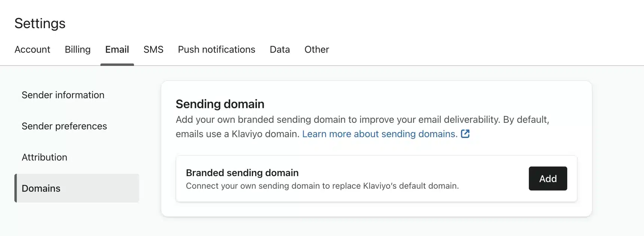Open Learn more about sending domains link
644x236 pixels.
coord(380,134)
